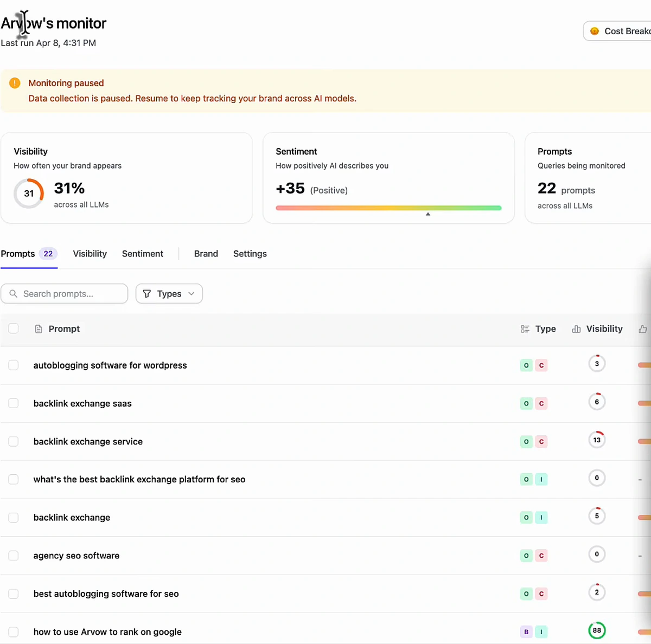
Task: Click the Prompts 22 prompts summary card
Action: pos(588,178)
